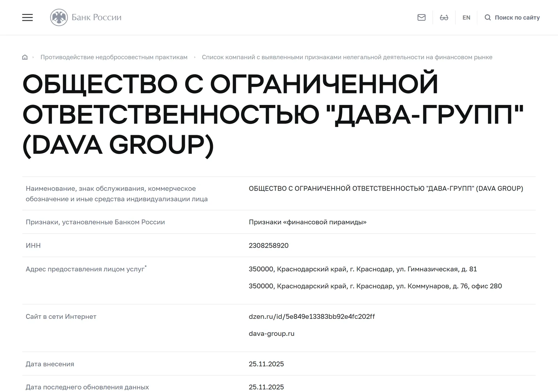Screen dimensions: 558x392
Task: Switch site language to EN
Action: tap(466, 17)
